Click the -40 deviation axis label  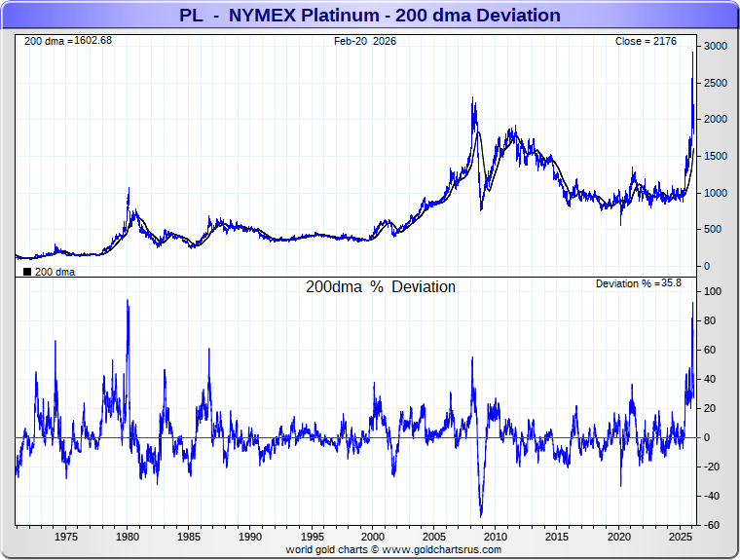(711, 496)
